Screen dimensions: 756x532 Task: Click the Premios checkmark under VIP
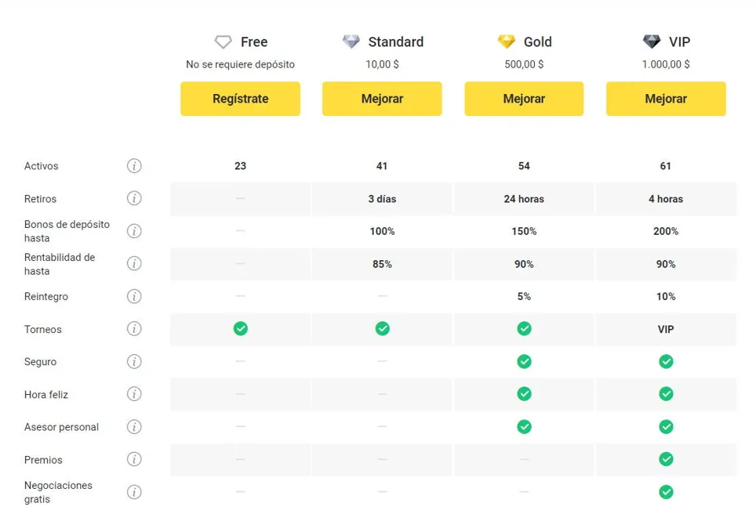tap(666, 459)
